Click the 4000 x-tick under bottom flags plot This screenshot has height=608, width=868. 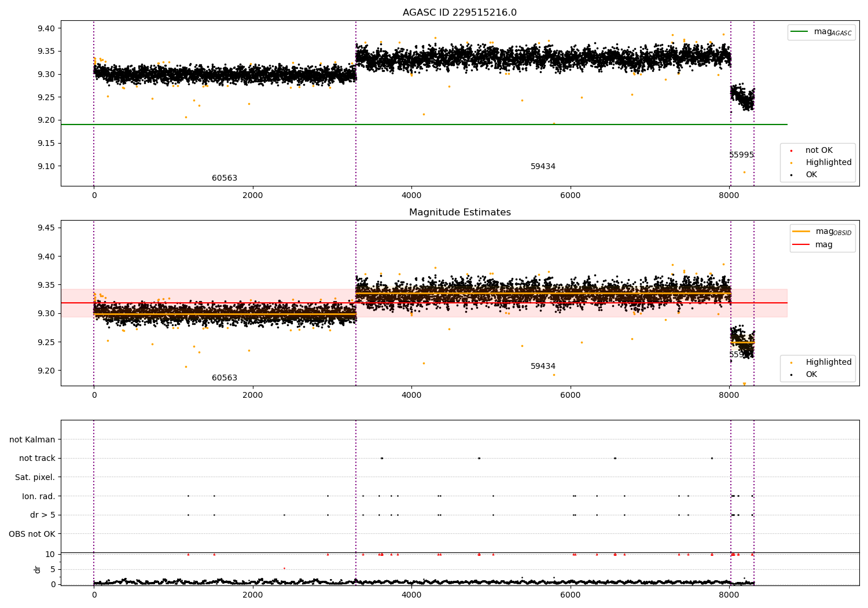[x=411, y=595]
